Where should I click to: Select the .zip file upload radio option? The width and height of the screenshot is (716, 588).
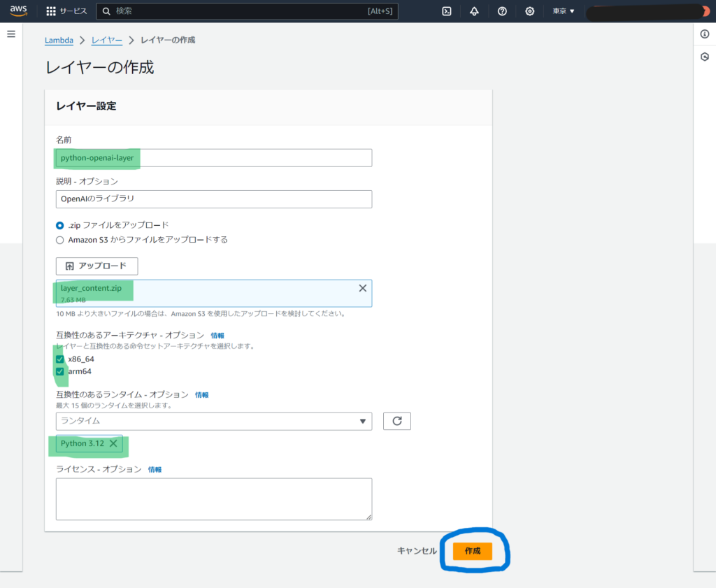pyautogui.click(x=60, y=225)
